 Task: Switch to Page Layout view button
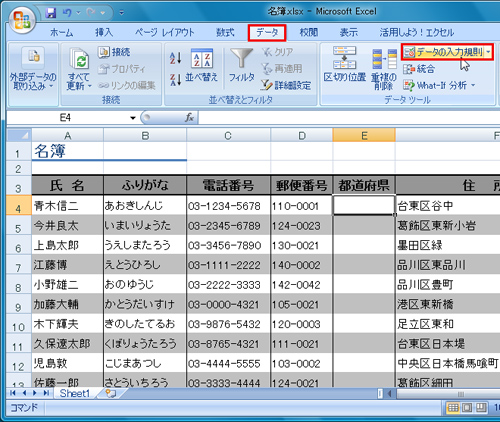(x=467, y=407)
